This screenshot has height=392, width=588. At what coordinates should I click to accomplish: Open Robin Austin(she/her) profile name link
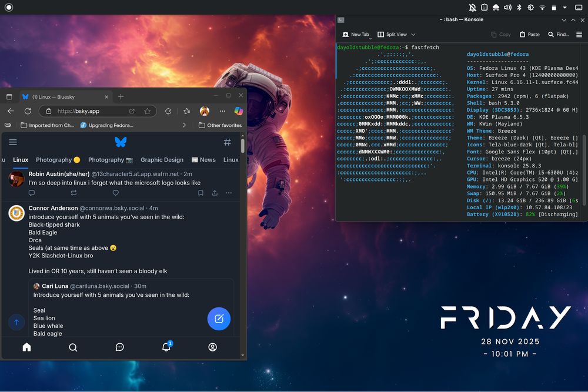(x=59, y=174)
